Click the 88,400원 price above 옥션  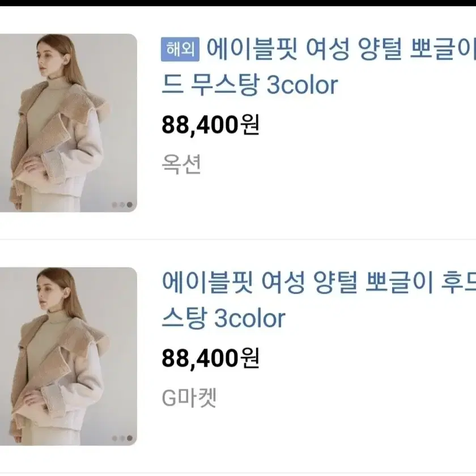pos(210,125)
